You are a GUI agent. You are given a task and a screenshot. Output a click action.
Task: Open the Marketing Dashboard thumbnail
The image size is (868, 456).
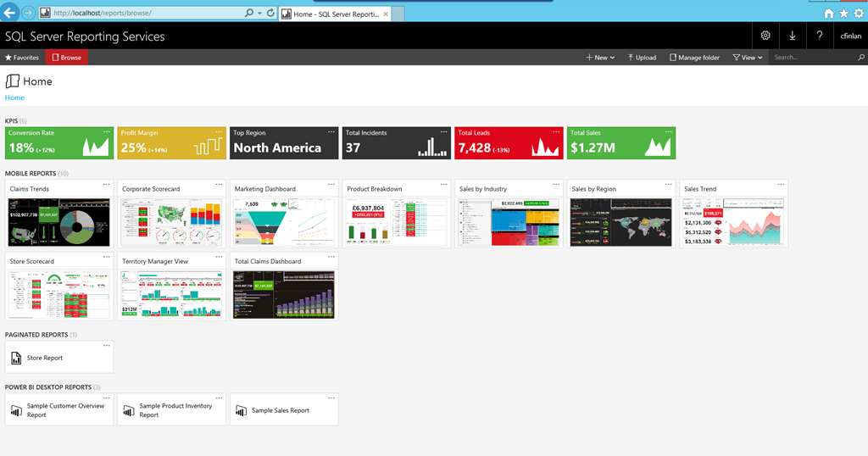pos(283,222)
